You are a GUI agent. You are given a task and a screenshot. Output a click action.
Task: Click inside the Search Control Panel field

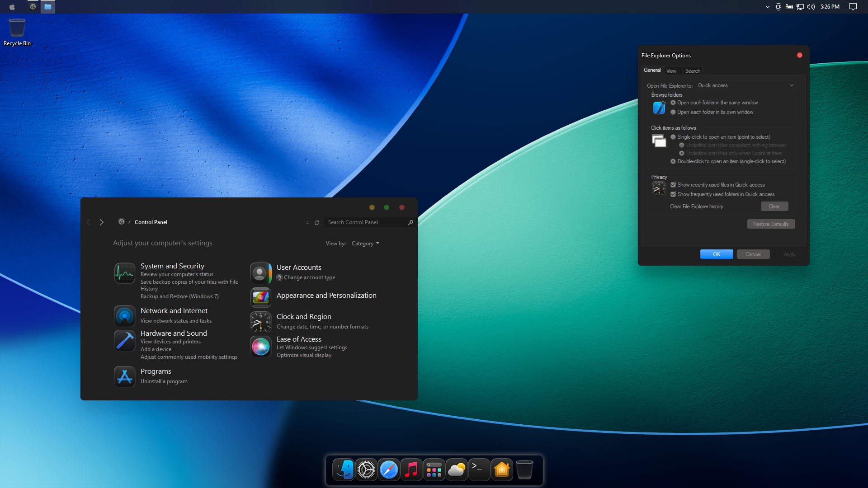[362, 222]
